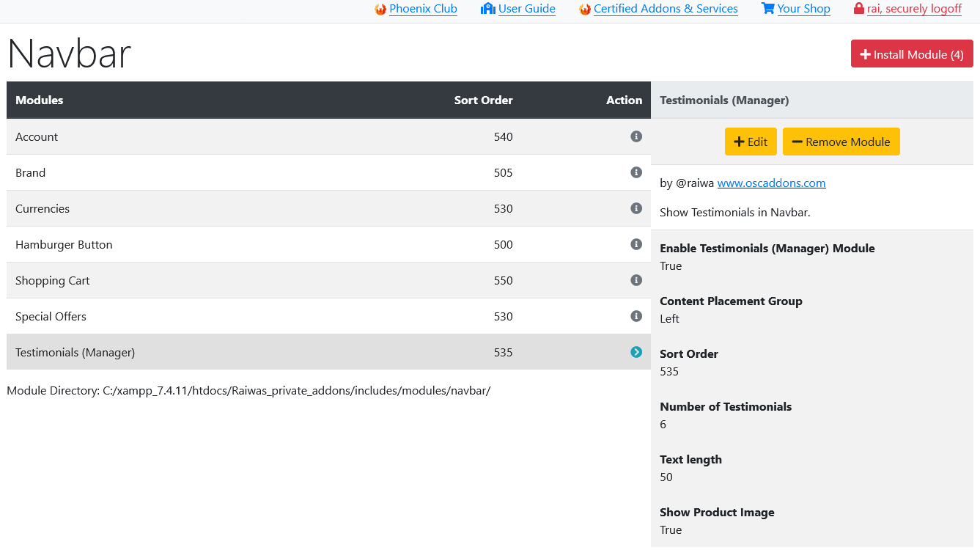Click the Certified Addons flame icon
The width and height of the screenshot is (980, 550).
point(585,10)
